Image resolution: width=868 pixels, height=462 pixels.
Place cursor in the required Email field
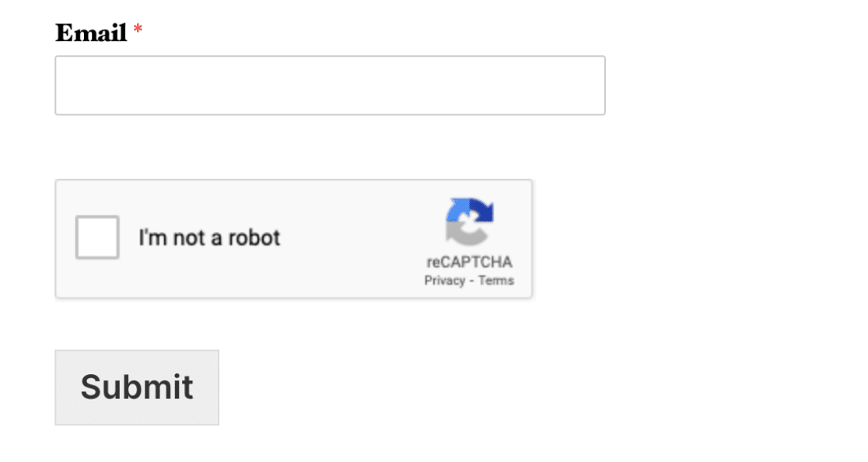[x=330, y=86]
